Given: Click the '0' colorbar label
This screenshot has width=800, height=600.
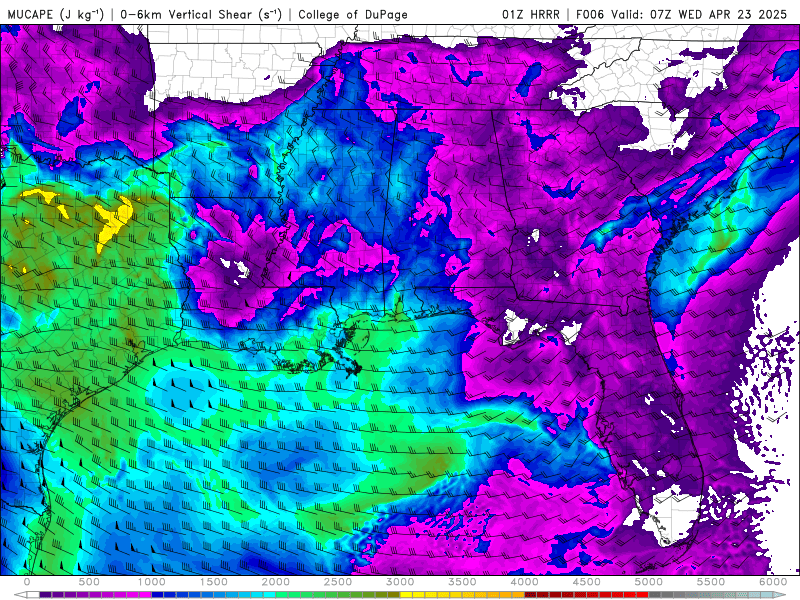Looking at the screenshot, I should coord(27,582).
